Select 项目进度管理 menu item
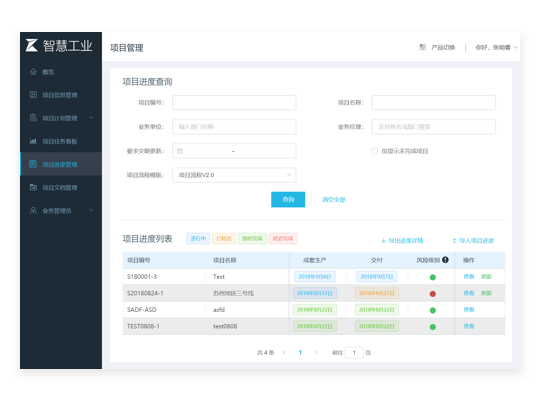 coord(61,164)
